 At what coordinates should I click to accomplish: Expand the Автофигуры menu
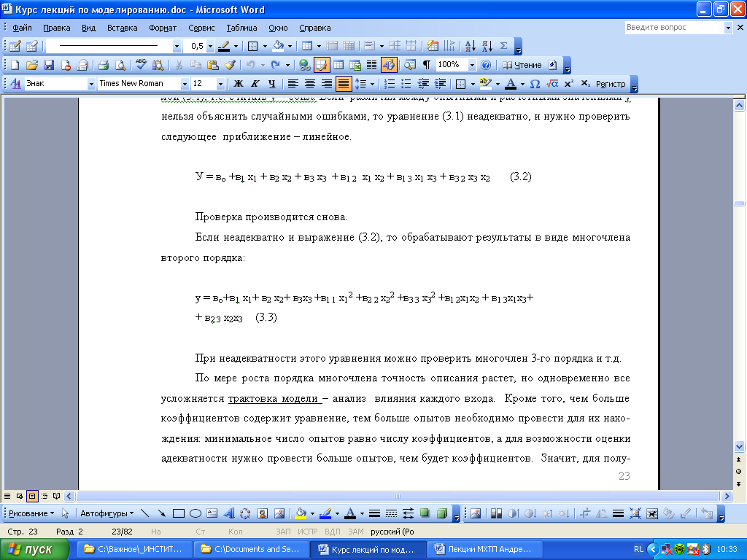click(107, 513)
